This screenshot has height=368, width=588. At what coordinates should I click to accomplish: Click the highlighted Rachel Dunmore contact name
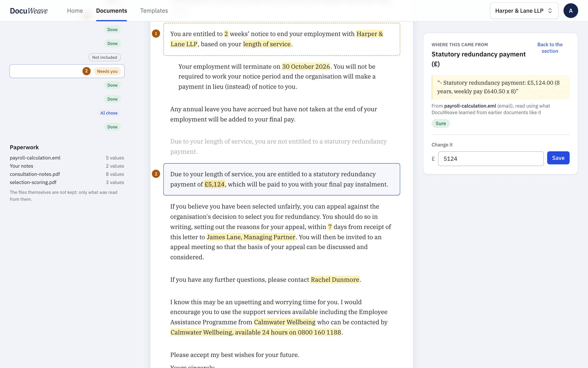click(x=335, y=279)
